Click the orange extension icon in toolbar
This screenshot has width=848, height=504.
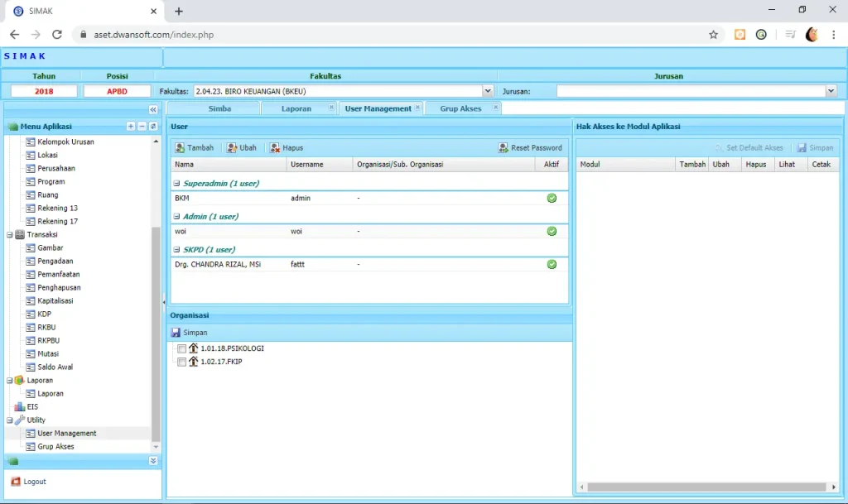click(740, 35)
